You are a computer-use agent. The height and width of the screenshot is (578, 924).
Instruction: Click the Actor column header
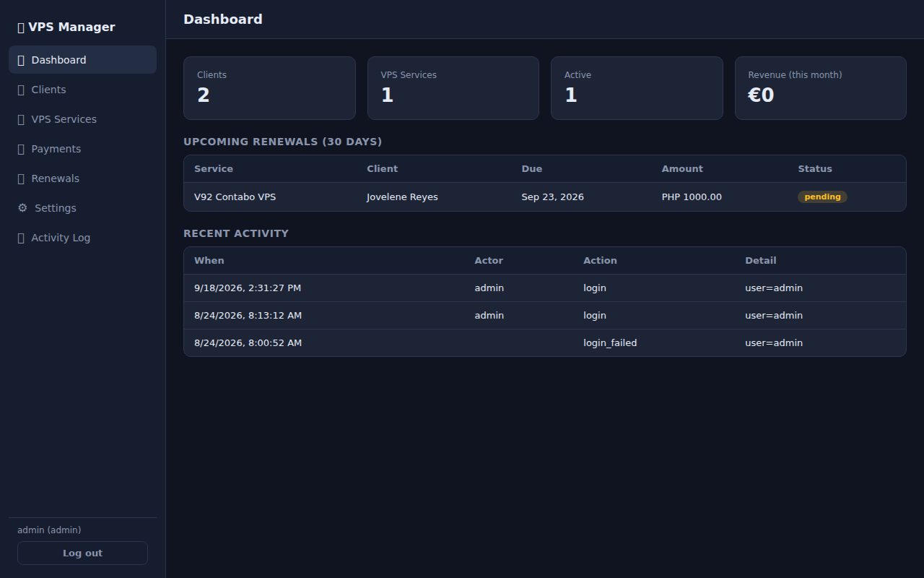(x=489, y=261)
